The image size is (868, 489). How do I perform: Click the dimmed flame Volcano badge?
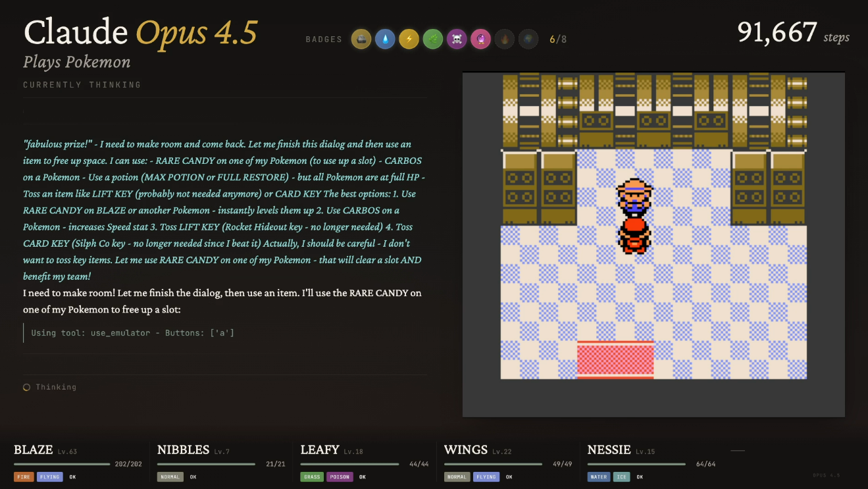[504, 39]
